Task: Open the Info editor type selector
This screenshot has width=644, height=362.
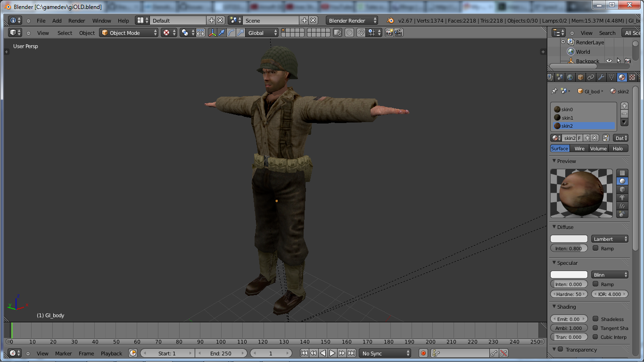Action: click(15, 20)
